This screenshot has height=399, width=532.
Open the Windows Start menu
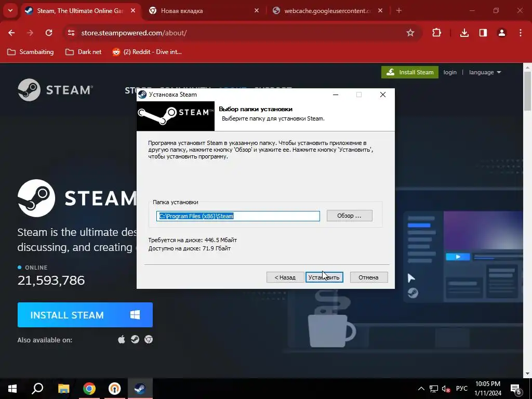pyautogui.click(x=12, y=389)
